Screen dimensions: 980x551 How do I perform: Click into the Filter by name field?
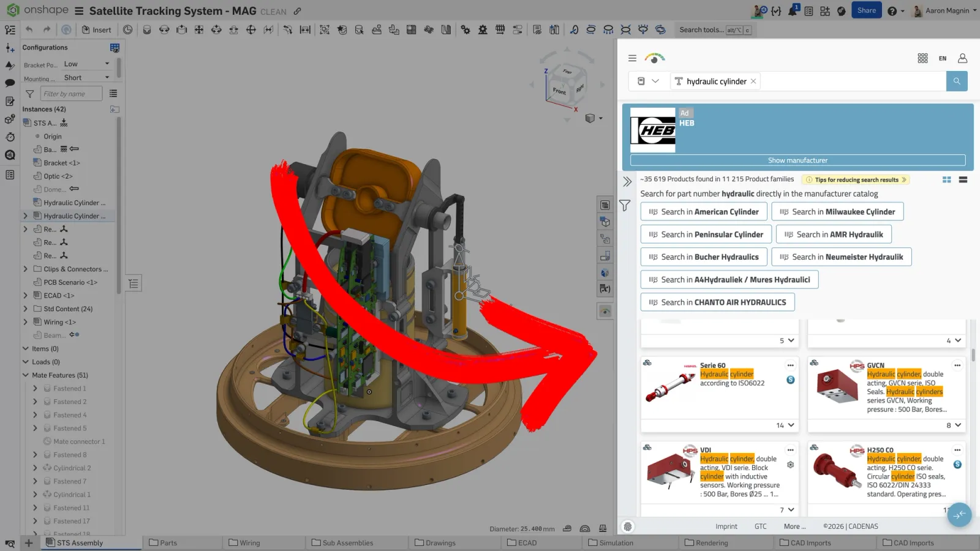click(72, 94)
